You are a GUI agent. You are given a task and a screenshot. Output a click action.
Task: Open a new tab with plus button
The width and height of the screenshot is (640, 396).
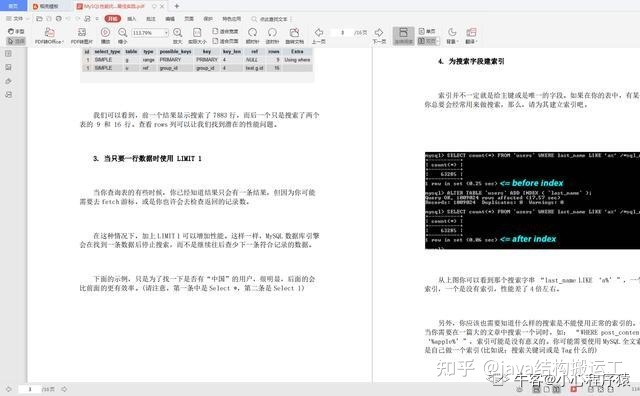[177, 6]
